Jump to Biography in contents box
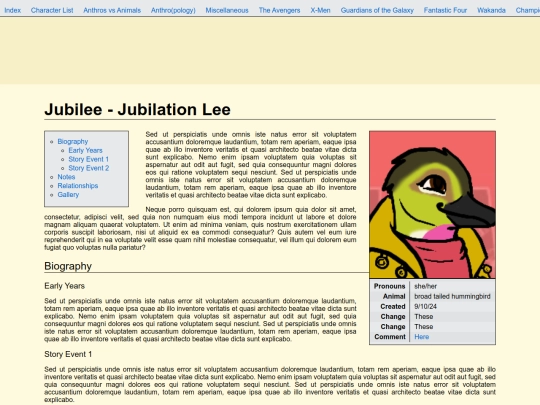 (73, 142)
